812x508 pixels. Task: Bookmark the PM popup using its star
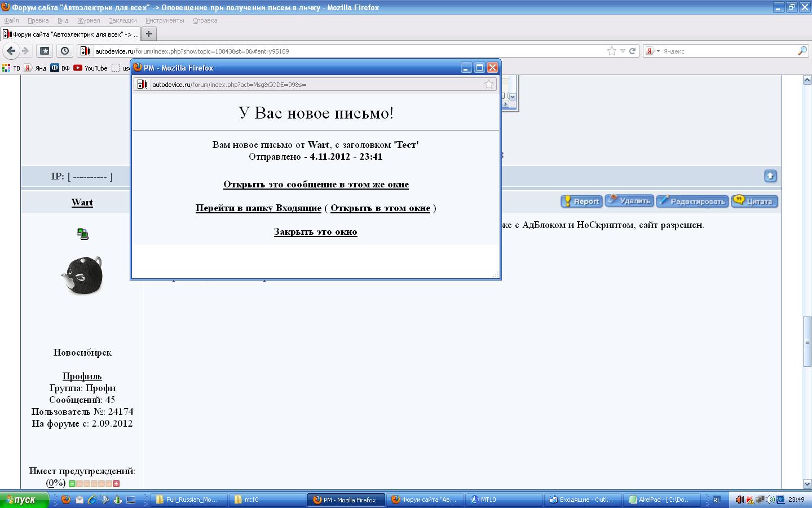489,84
